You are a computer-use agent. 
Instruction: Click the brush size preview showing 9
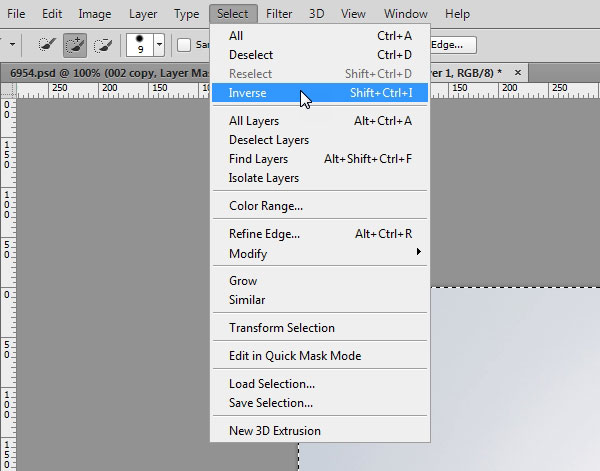tap(139, 45)
